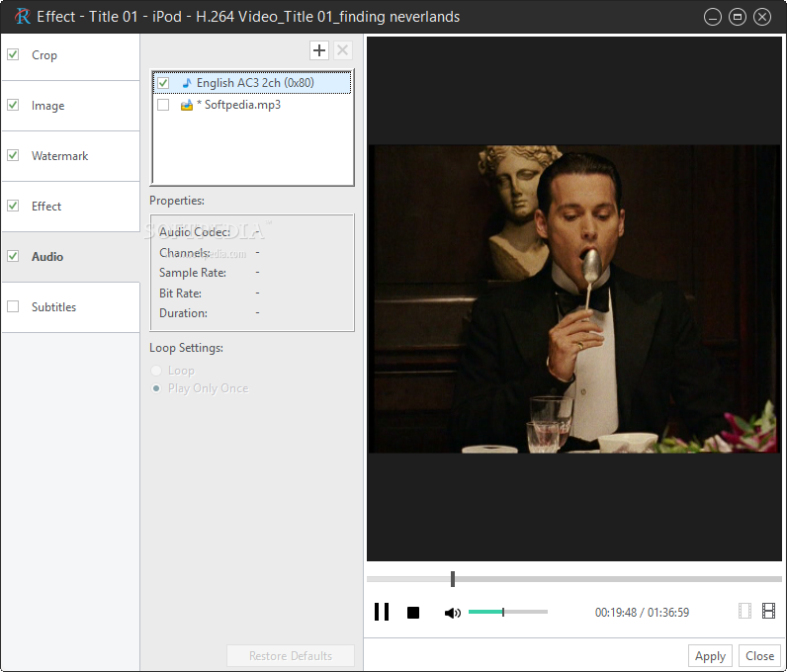Click the Softpedia.mp3 file icon
Screen dimensions: 787x672
(x=187, y=105)
